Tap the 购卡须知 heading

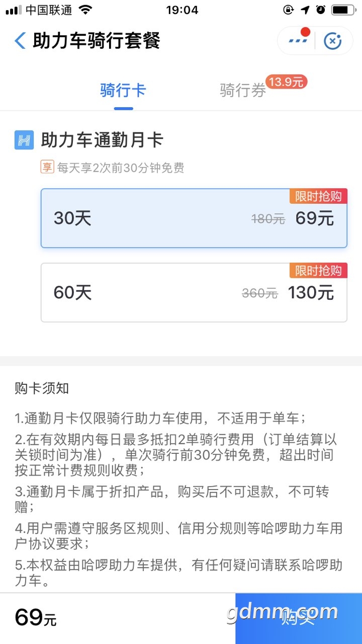pos(42,388)
